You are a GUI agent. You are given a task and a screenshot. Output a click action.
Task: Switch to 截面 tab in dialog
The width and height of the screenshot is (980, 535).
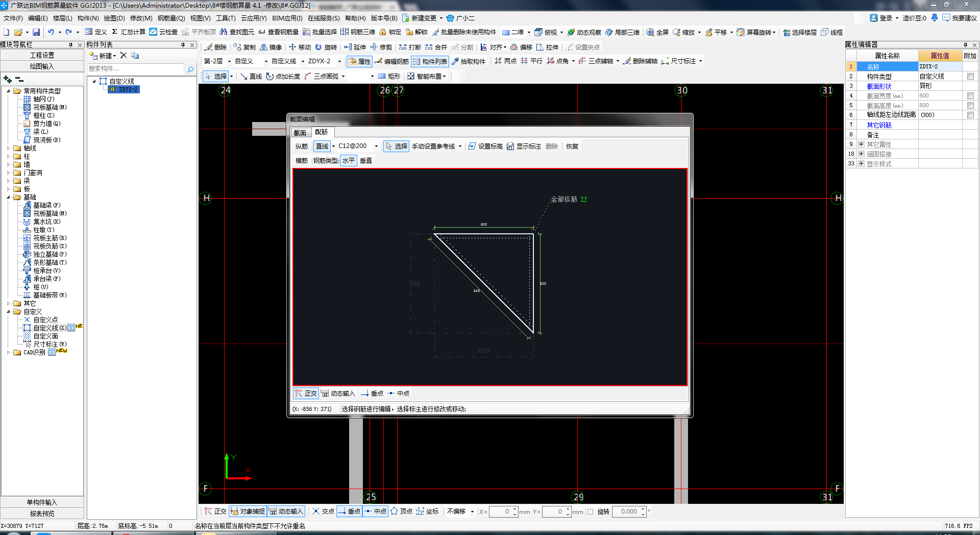[300, 133]
